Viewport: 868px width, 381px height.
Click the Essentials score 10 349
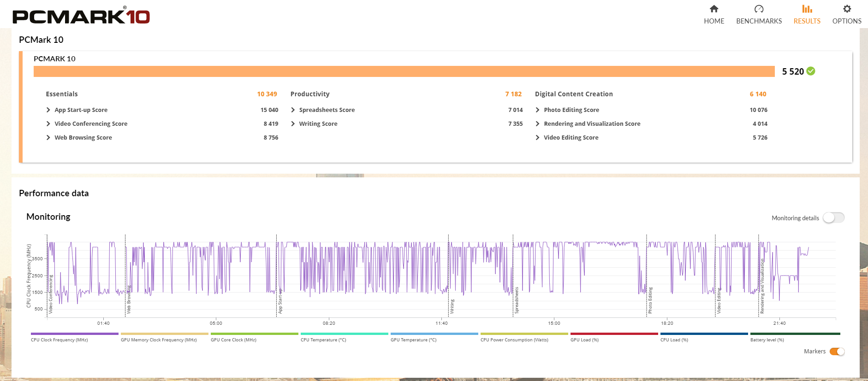[267, 94]
